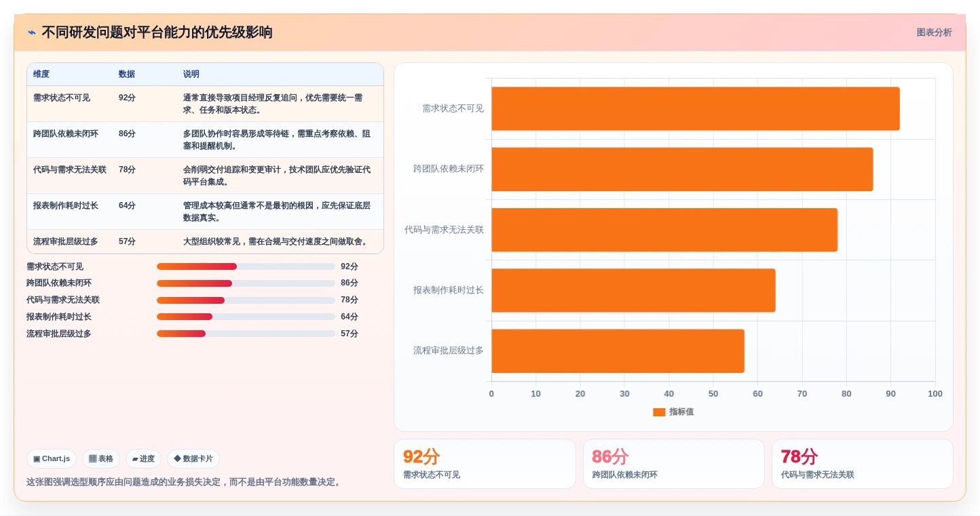The image size is (980, 516).
Task: Click the 78分 data card
Action: (863, 464)
